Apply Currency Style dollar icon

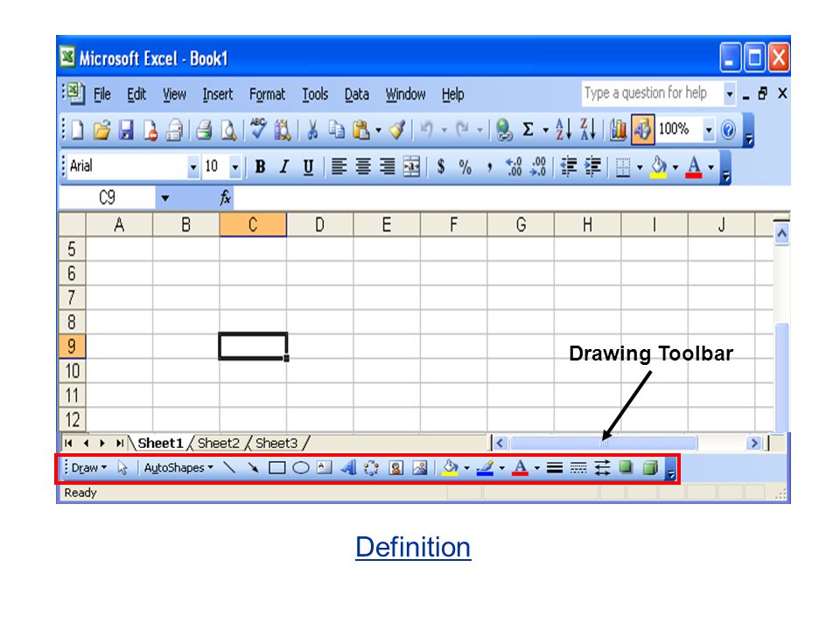441,166
